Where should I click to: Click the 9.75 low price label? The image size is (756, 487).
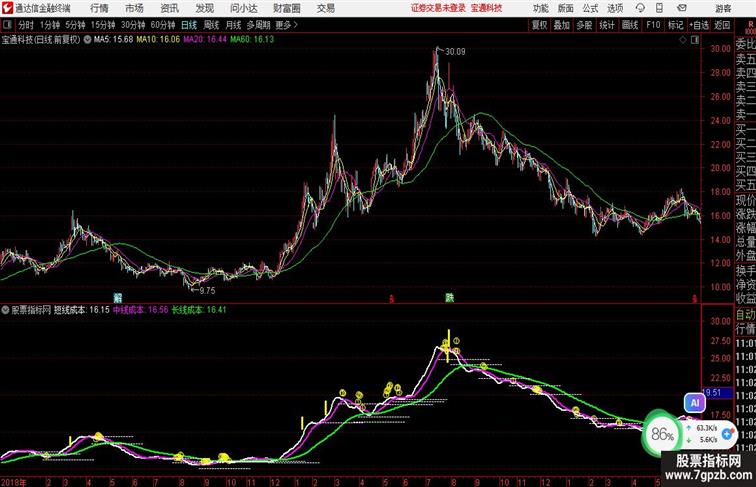coord(207,291)
